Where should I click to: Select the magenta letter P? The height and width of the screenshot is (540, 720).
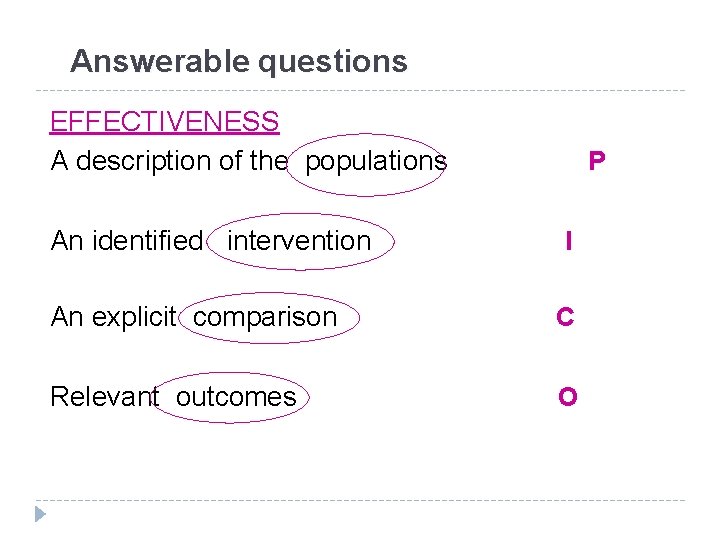[x=596, y=161]
